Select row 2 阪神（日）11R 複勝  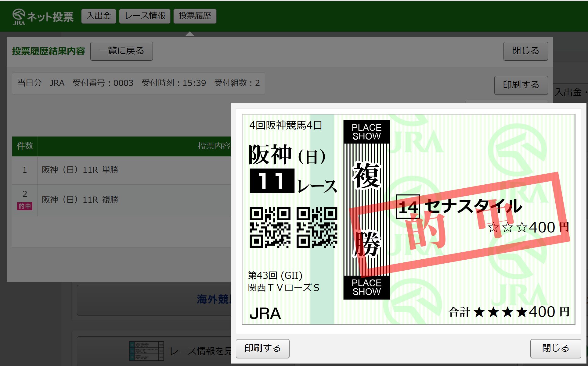pos(121,200)
